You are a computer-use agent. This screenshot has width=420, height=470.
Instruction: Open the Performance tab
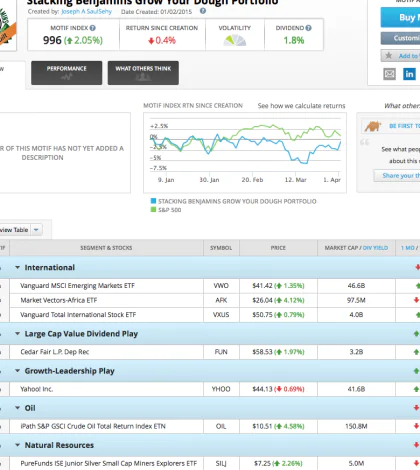(67, 73)
